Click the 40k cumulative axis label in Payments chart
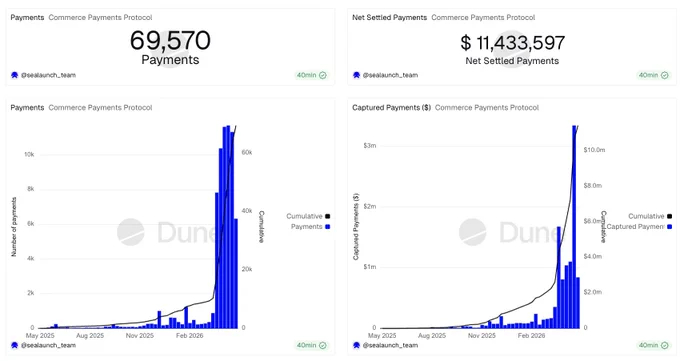This screenshot has width=680, height=361. 247,211
